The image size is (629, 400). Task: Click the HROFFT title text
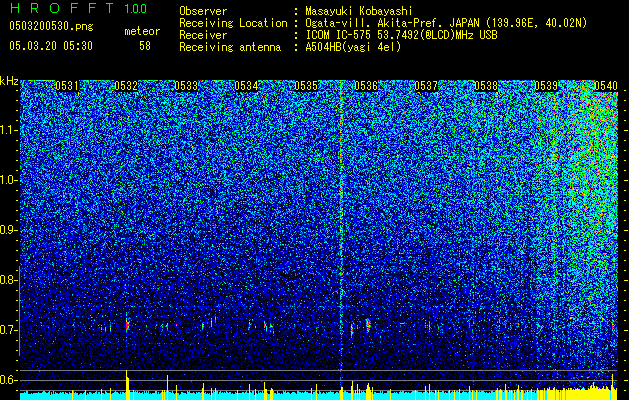coord(62,8)
